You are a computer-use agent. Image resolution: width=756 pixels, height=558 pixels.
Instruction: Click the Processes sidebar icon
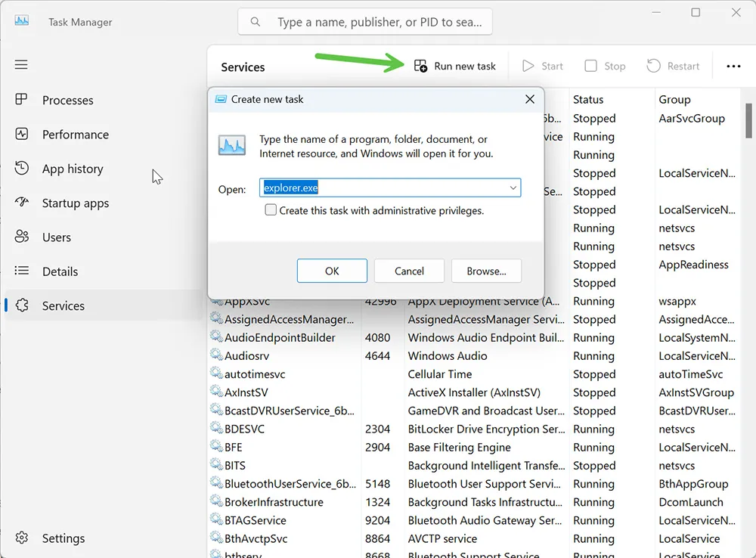[21, 99]
